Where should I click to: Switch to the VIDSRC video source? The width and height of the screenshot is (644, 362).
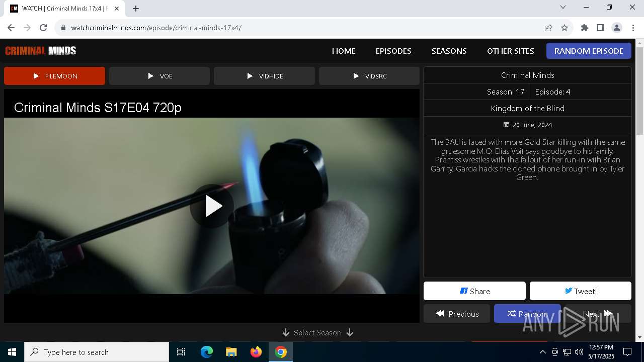coord(369,76)
